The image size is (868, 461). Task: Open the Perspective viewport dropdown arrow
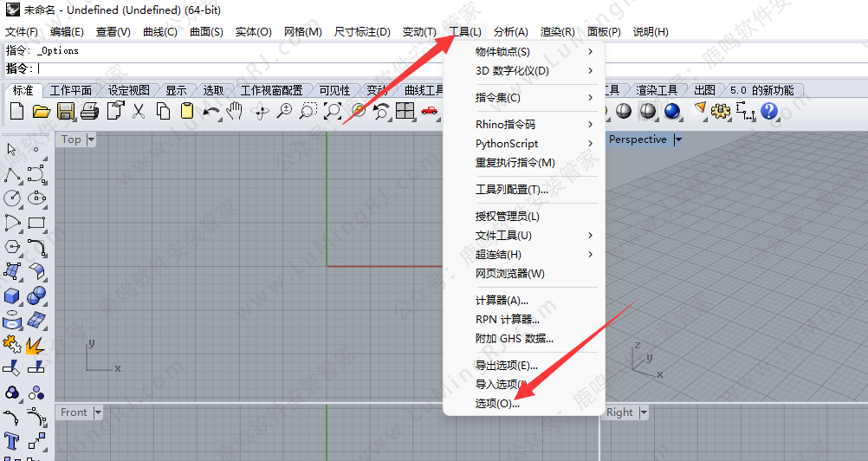pos(678,140)
